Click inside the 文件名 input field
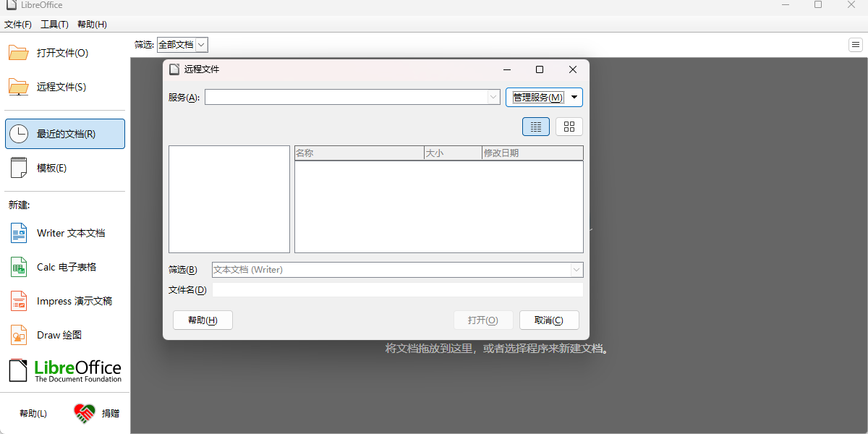The image size is (868, 434). click(x=398, y=289)
